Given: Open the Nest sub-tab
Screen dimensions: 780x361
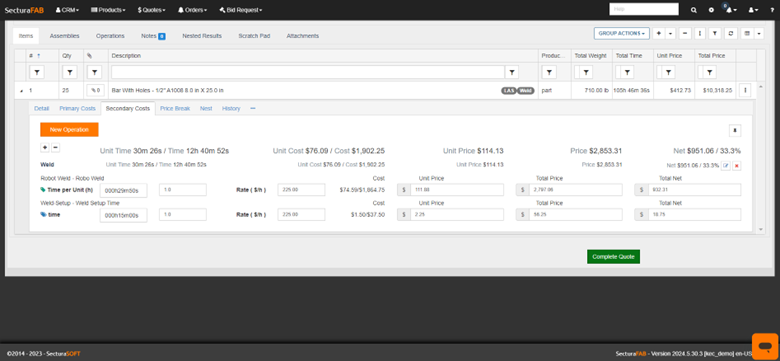Looking at the screenshot, I should pos(206,108).
